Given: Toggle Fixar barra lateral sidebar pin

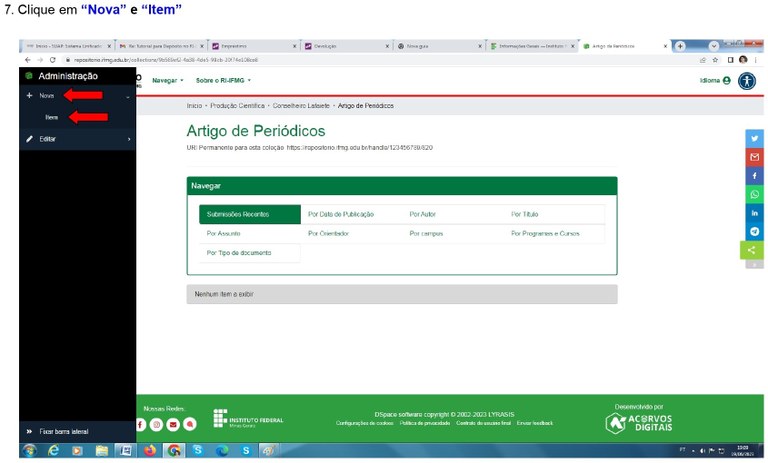Looking at the screenshot, I should pos(64,431).
